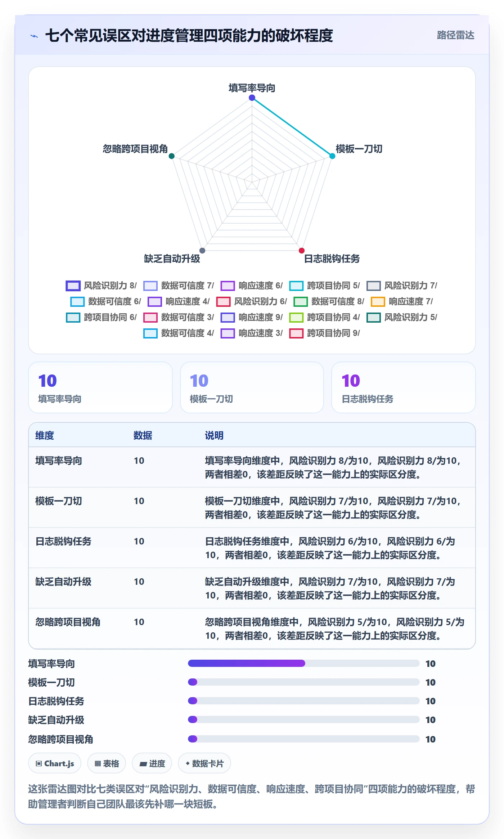Click the 模板一刀切 progress bar
The height and width of the screenshot is (839, 504).
click(x=304, y=682)
